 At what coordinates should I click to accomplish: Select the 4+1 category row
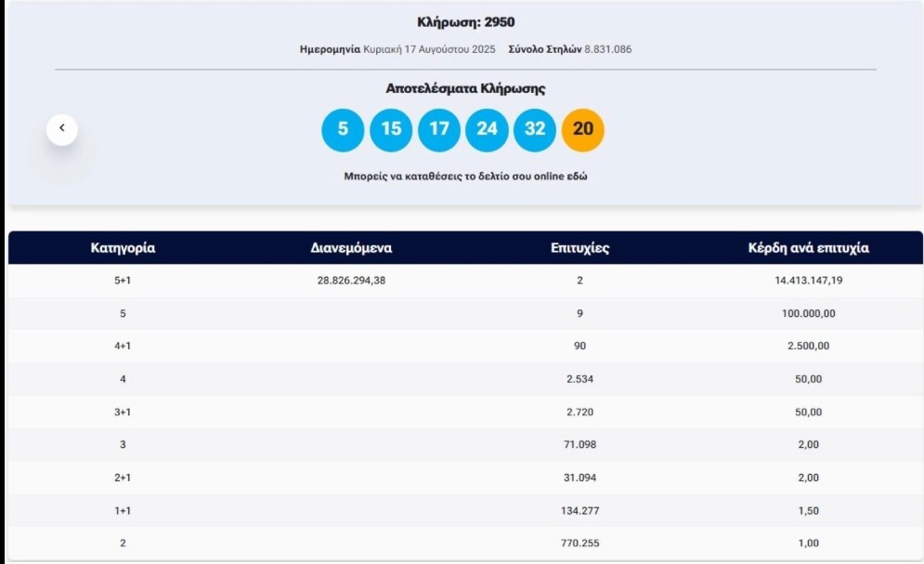(x=465, y=346)
